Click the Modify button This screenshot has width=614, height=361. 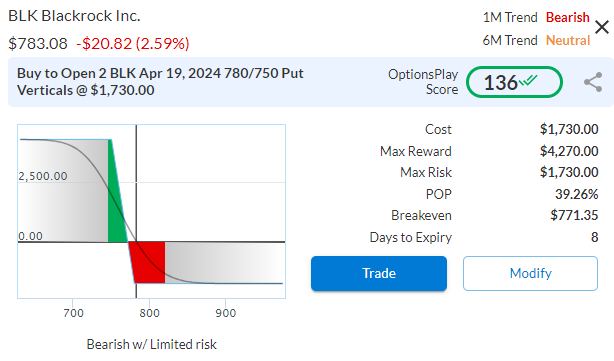click(x=530, y=273)
